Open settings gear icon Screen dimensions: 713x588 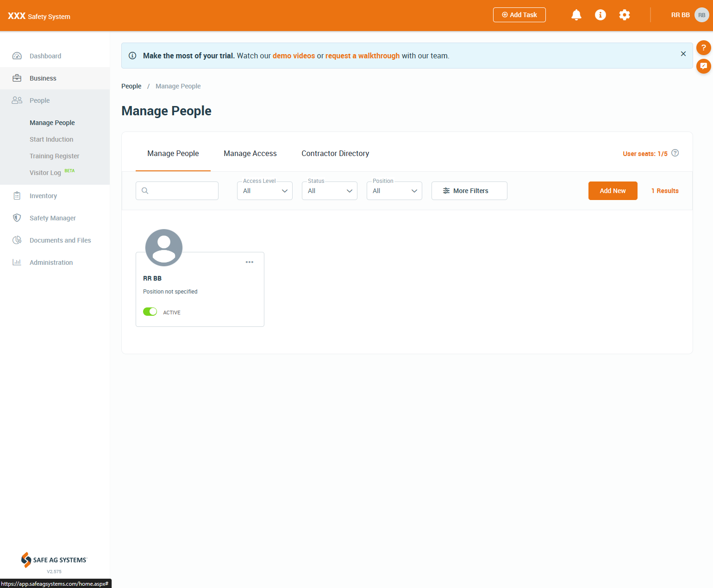pos(624,15)
